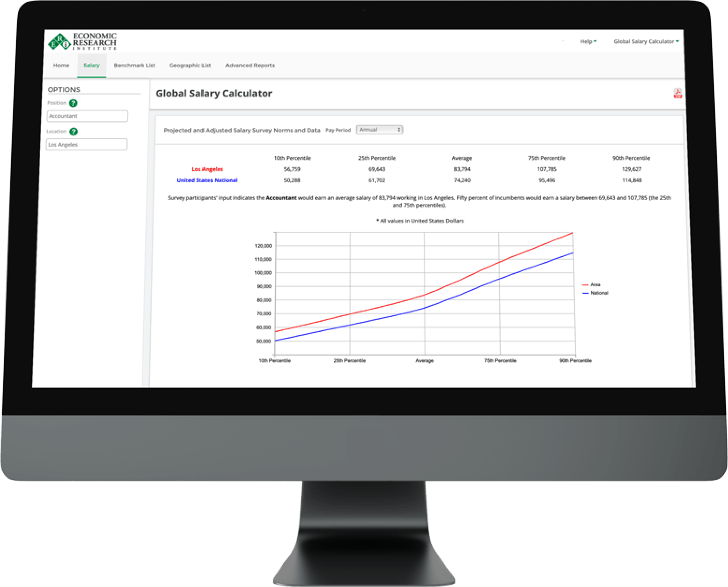728x587 pixels.
Task: Open the Benchmark List tab
Action: (x=134, y=65)
